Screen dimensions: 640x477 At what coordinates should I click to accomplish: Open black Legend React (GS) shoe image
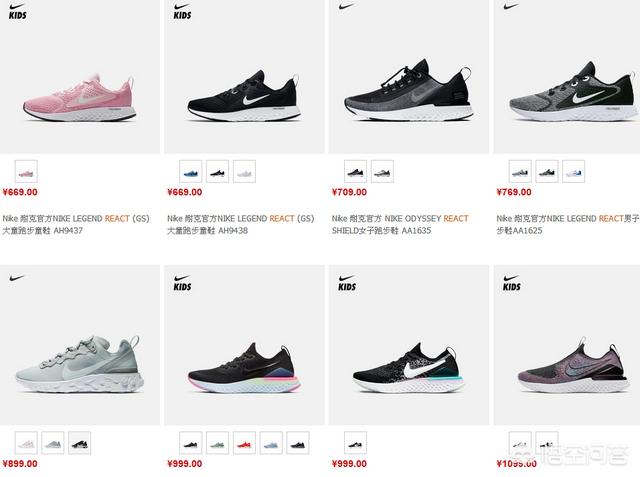tap(244, 97)
